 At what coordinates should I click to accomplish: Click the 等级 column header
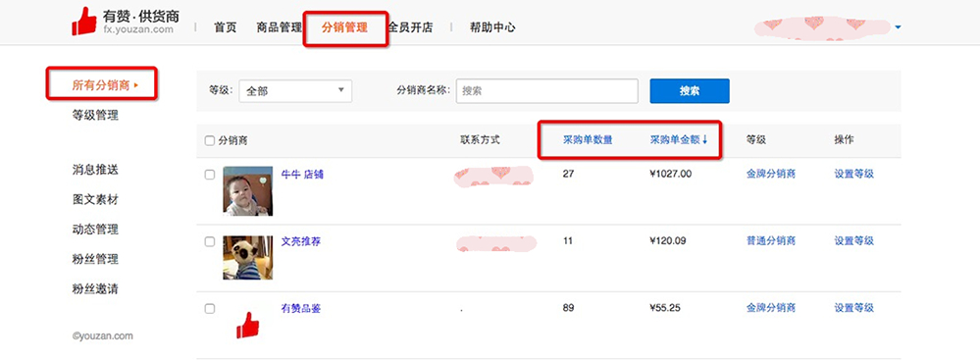coord(755,140)
